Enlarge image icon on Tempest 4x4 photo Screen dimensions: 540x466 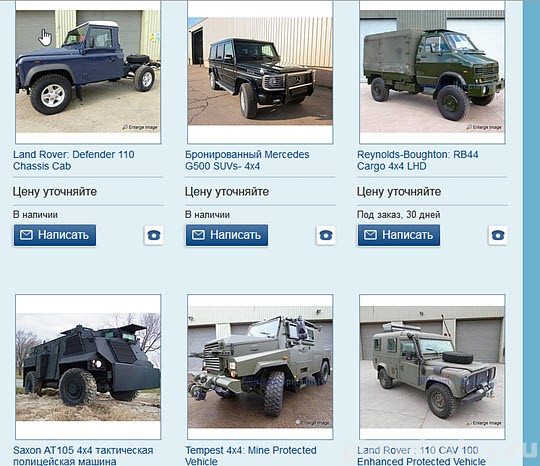pyautogui.click(x=312, y=423)
